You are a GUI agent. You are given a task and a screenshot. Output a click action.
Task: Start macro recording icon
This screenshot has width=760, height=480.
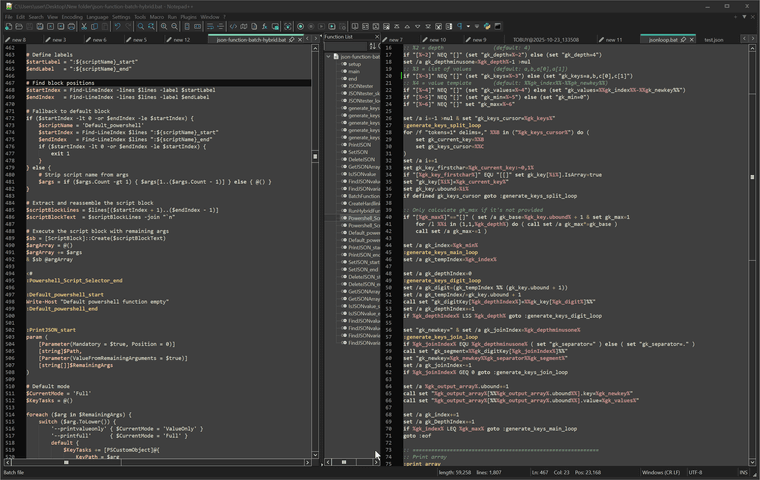coord(301,27)
